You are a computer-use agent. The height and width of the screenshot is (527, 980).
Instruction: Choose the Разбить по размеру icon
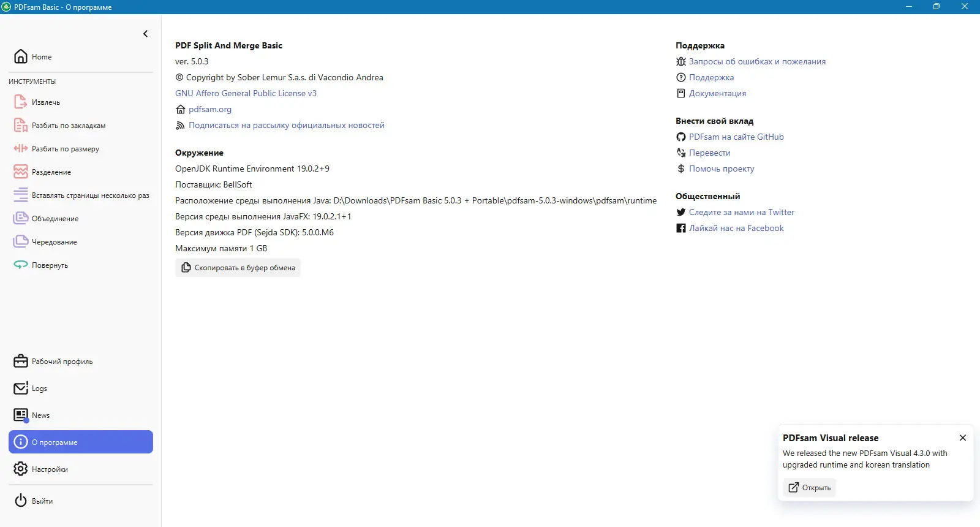21,148
